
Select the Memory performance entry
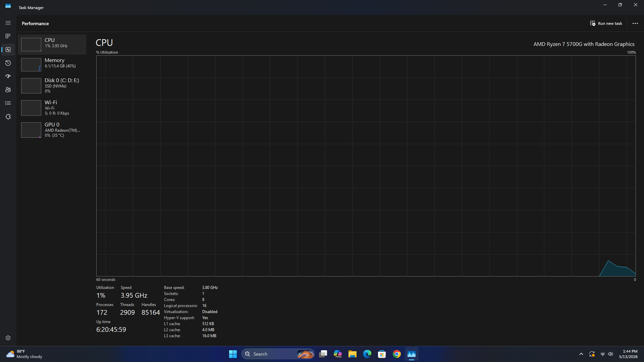coord(52,64)
